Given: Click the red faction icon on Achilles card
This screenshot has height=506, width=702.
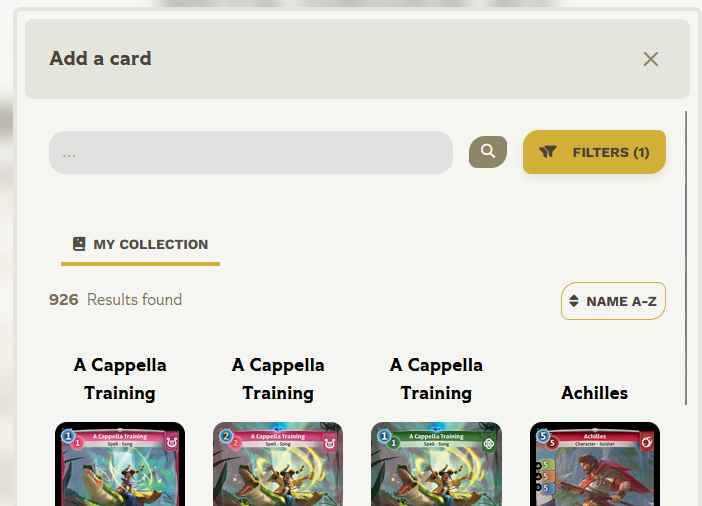Looking at the screenshot, I should (647, 442).
